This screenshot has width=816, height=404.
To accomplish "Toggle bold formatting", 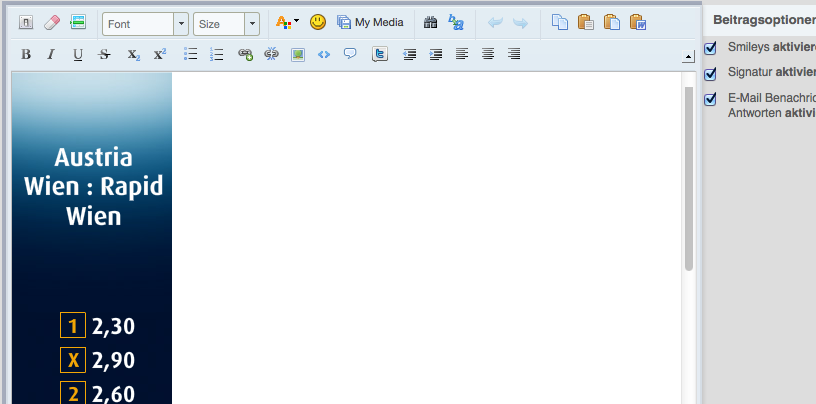I will point(26,54).
